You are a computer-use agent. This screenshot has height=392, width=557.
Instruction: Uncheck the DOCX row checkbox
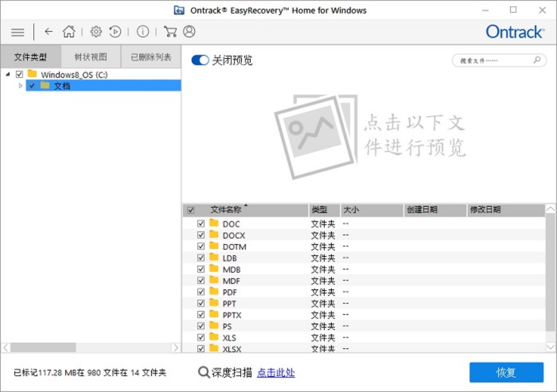tap(201, 235)
